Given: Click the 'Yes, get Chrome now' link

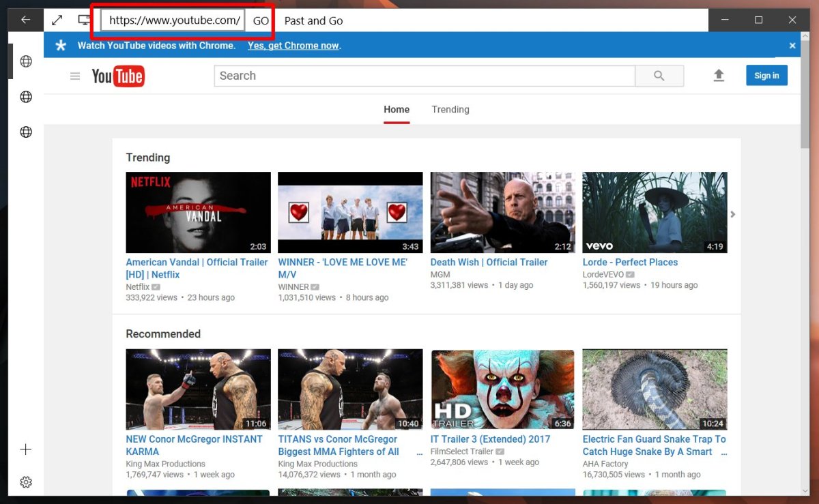Looking at the screenshot, I should 293,46.
